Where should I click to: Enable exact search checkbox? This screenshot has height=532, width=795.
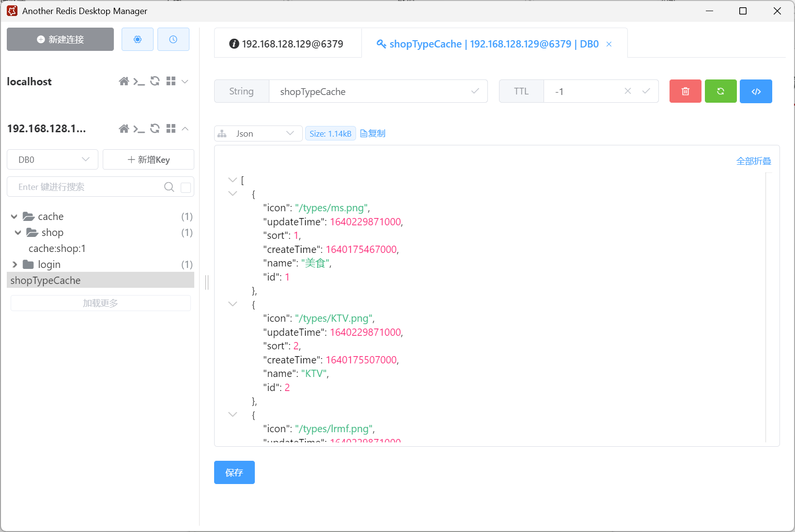coord(186,188)
